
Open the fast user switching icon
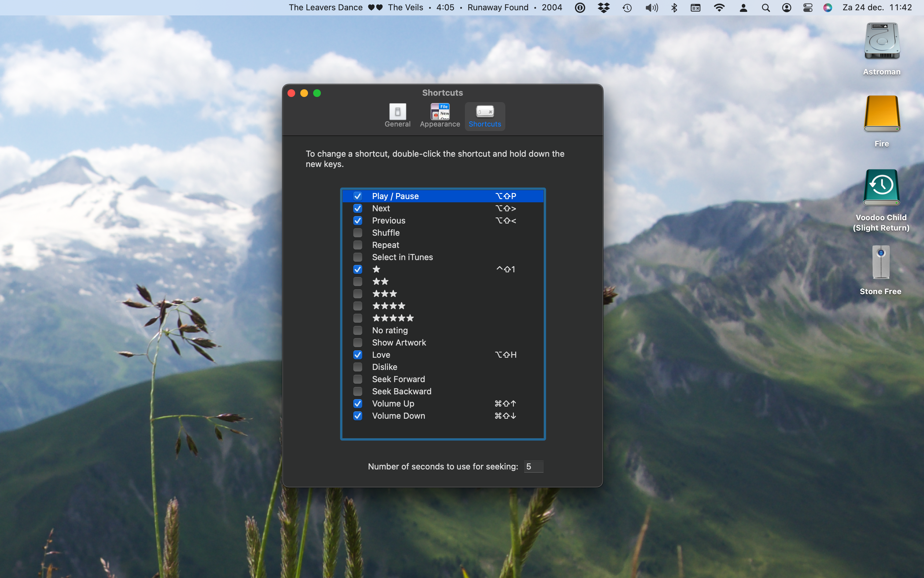(x=743, y=8)
